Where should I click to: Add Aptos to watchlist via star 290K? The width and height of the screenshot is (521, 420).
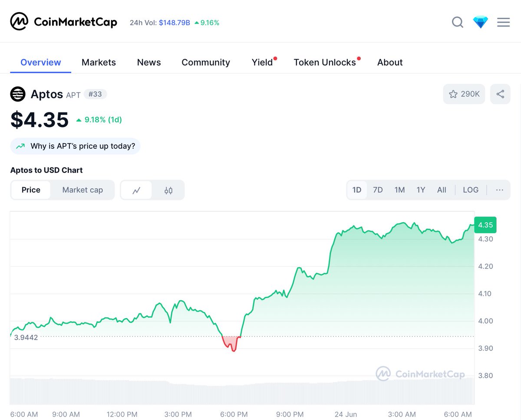pyautogui.click(x=464, y=94)
